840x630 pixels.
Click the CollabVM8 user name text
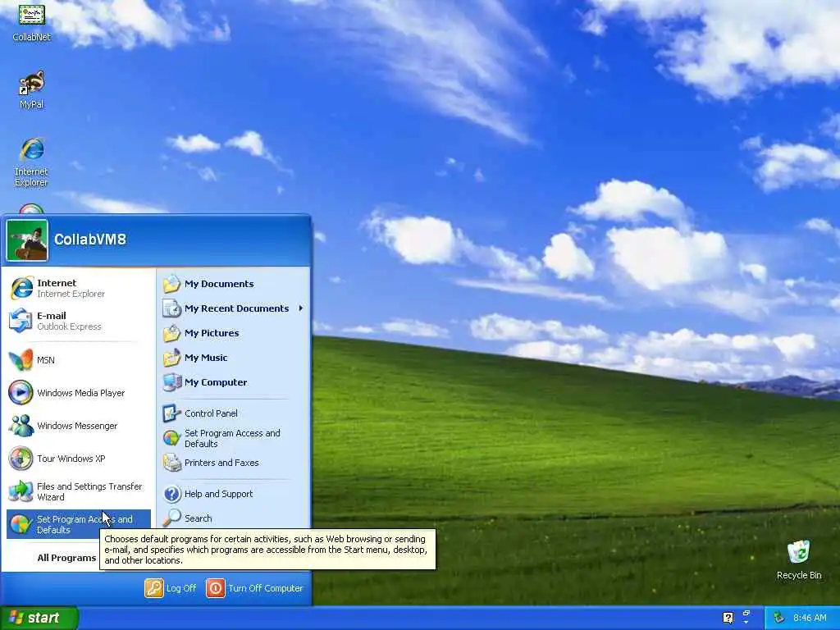(90, 240)
